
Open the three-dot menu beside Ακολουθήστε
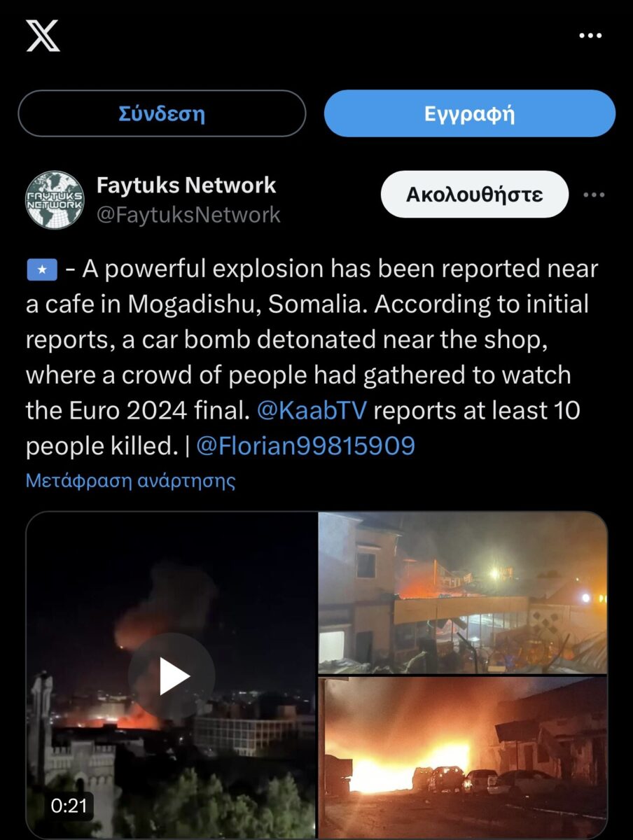pyautogui.click(x=594, y=195)
